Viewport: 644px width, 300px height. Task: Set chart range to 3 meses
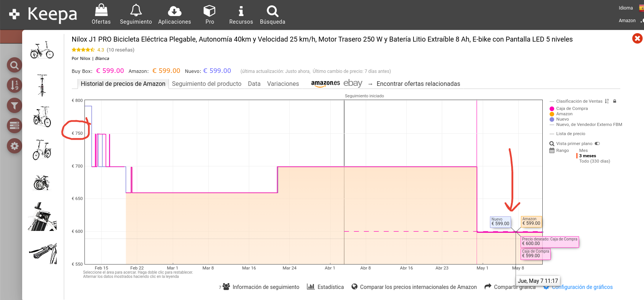[x=587, y=156]
